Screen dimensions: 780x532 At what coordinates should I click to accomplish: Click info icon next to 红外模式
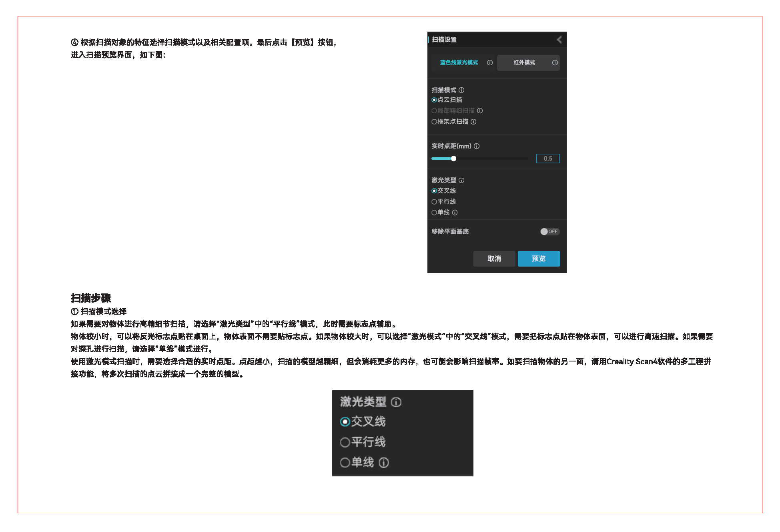click(x=555, y=62)
